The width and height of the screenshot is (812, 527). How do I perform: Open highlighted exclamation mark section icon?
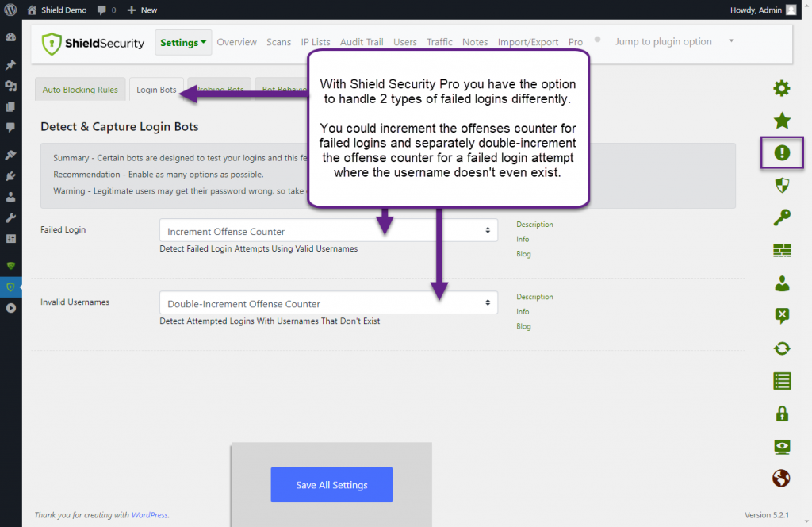coord(781,153)
